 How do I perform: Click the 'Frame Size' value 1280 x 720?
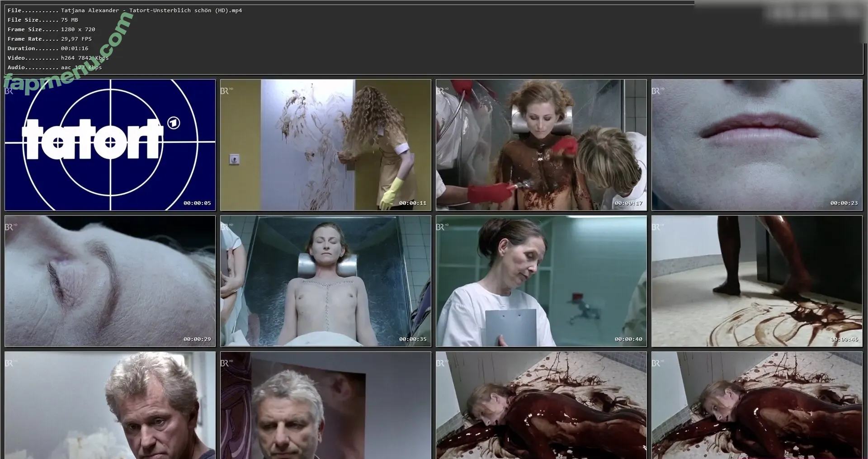[x=78, y=29]
